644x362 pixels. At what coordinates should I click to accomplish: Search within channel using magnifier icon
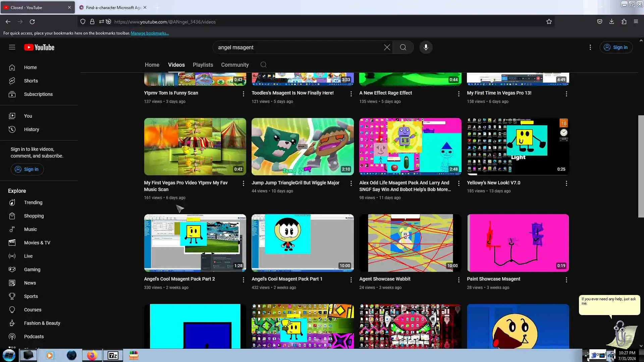point(263,65)
